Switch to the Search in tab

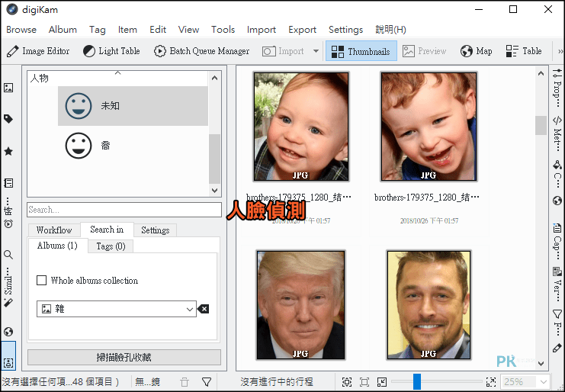point(107,230)
